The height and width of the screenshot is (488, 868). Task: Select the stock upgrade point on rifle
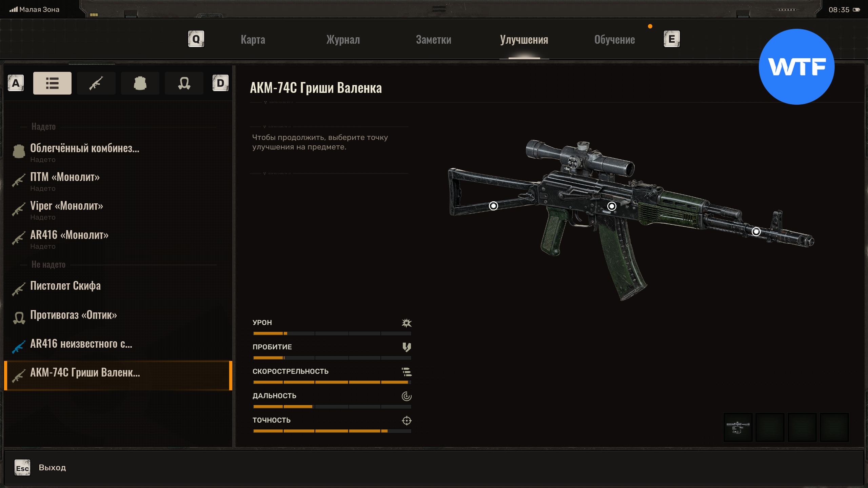[493, 206]
